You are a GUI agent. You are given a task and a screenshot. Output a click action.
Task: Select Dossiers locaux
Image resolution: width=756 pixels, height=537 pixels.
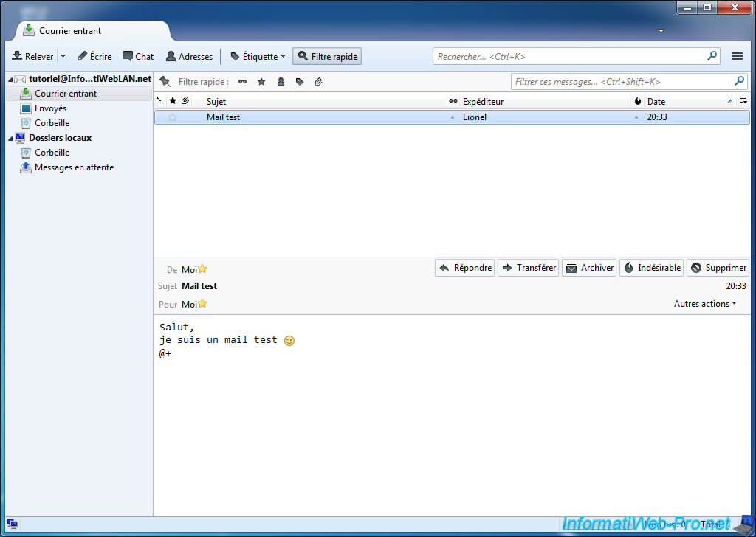pyautogui.click(x=60, y=138)
